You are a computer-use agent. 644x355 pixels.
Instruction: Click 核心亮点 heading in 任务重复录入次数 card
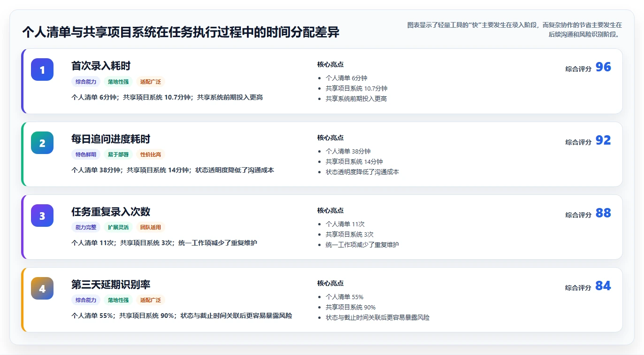click(330, 211)
